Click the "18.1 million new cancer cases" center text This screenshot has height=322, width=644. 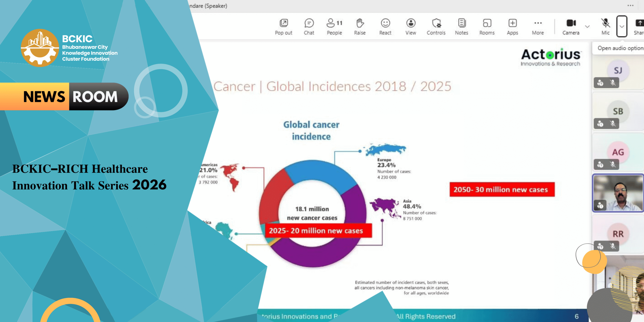point(312,213)
